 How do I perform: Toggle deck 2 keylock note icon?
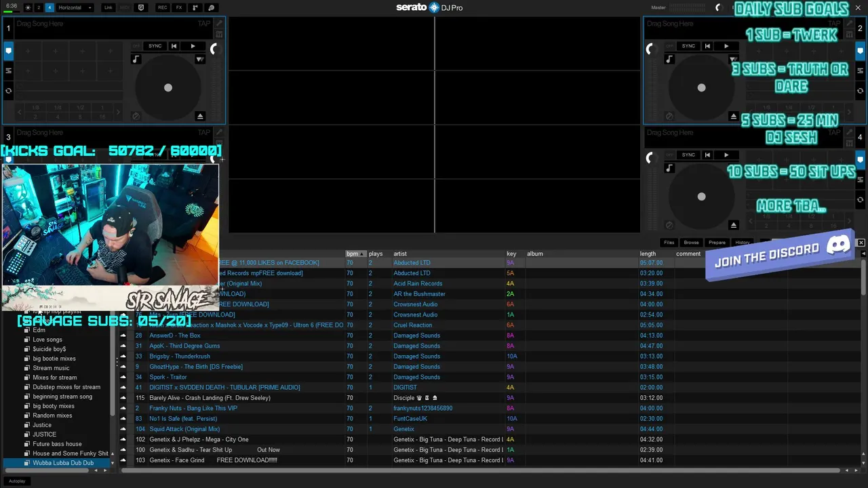669,59
